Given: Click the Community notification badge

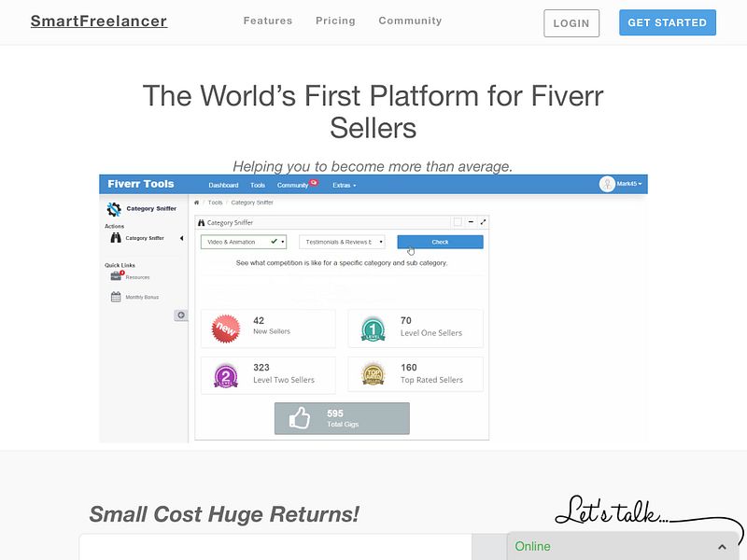Looking at the screenshot, I should [314, 181].
